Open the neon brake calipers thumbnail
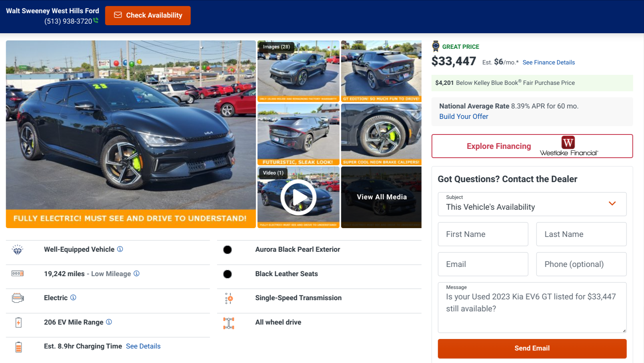 (381, 134)
